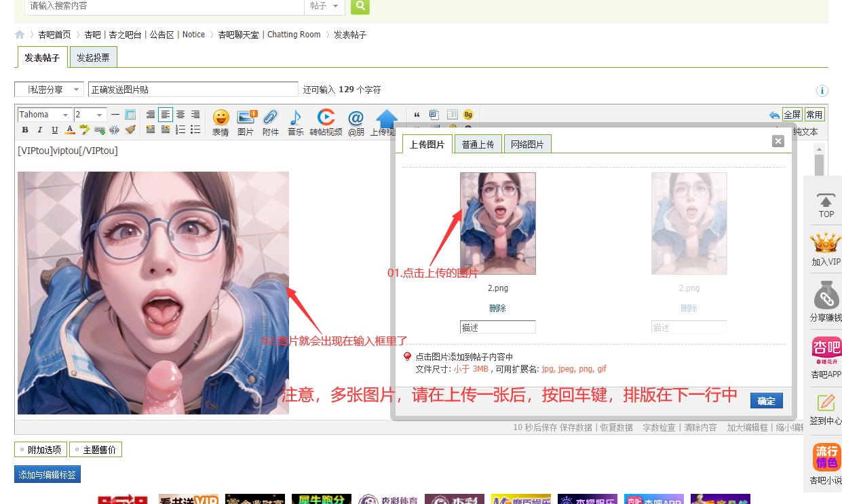This screenshot has width=842, height=504.
Task: Click the 恢复数据 link
Action: click(617, 427)
